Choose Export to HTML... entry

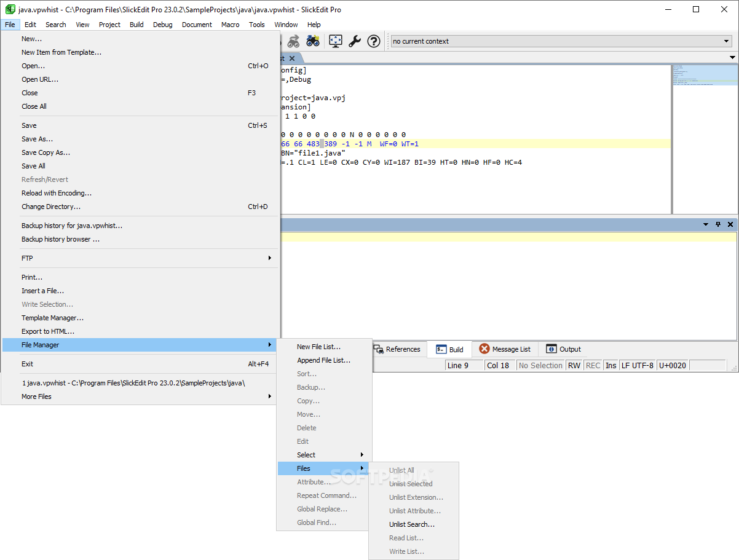point(141,331)
